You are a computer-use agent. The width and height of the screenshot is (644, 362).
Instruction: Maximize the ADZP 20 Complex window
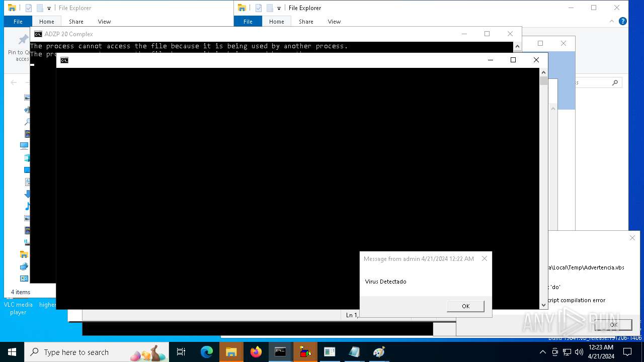tap(487, 34)
